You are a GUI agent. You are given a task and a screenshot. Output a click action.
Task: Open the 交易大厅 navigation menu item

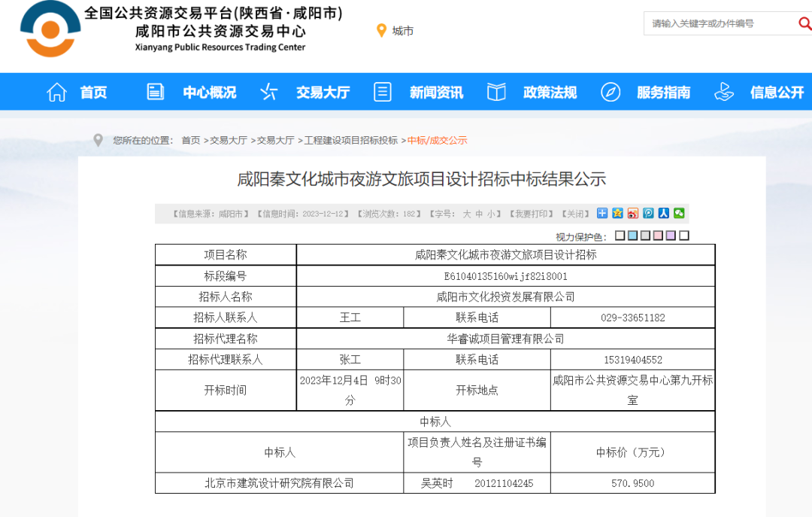[x=323, y=93]
